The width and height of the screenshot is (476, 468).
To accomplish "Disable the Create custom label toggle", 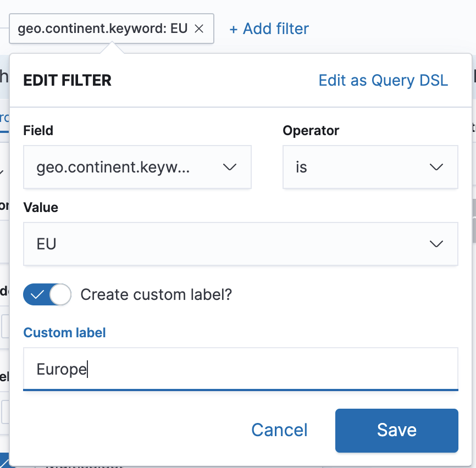I will click(x=47, y=294).
